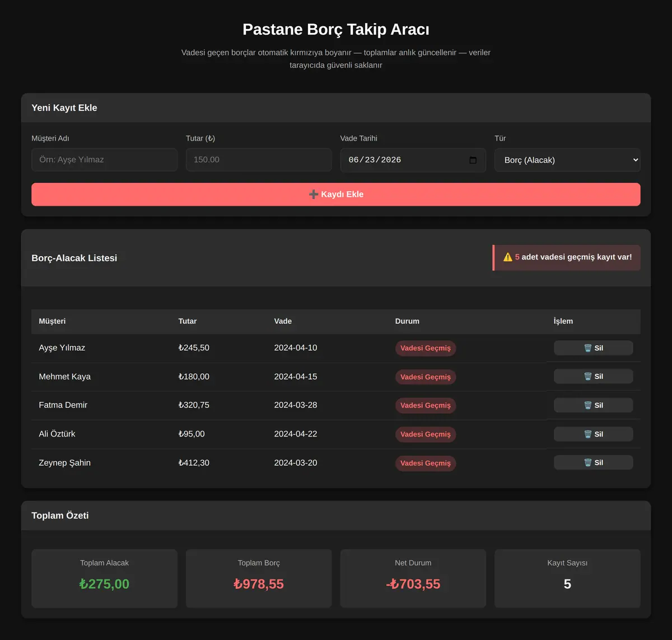This screenshot has height=640, width=672.
Task: Click the Vade column header
Action: tap(283, 321)
